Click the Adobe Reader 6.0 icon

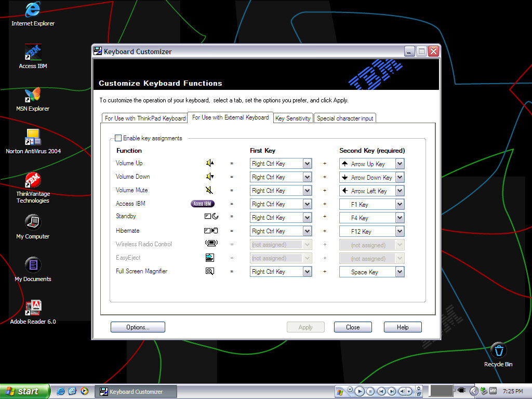[33, 308]
